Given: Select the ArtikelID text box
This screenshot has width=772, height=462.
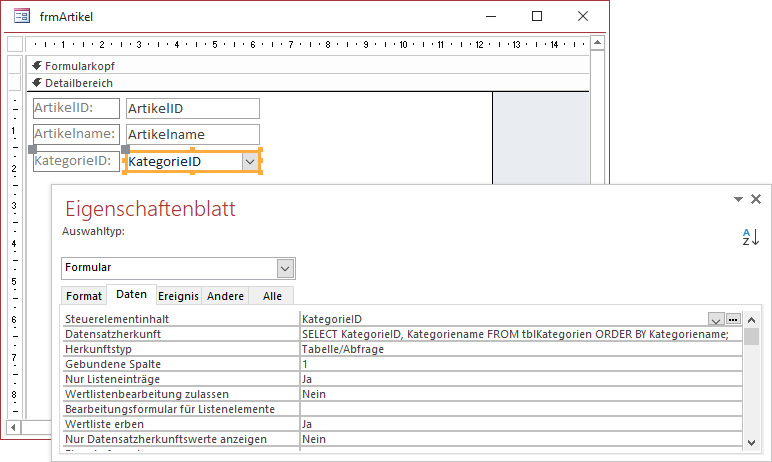Looking at the screenshot, I should [193, 108].
